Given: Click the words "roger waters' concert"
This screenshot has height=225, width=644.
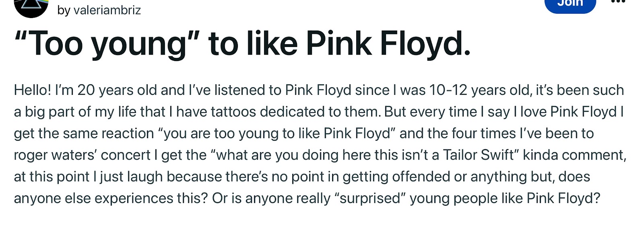Looking at the screenshot, I should pos(82,155).
